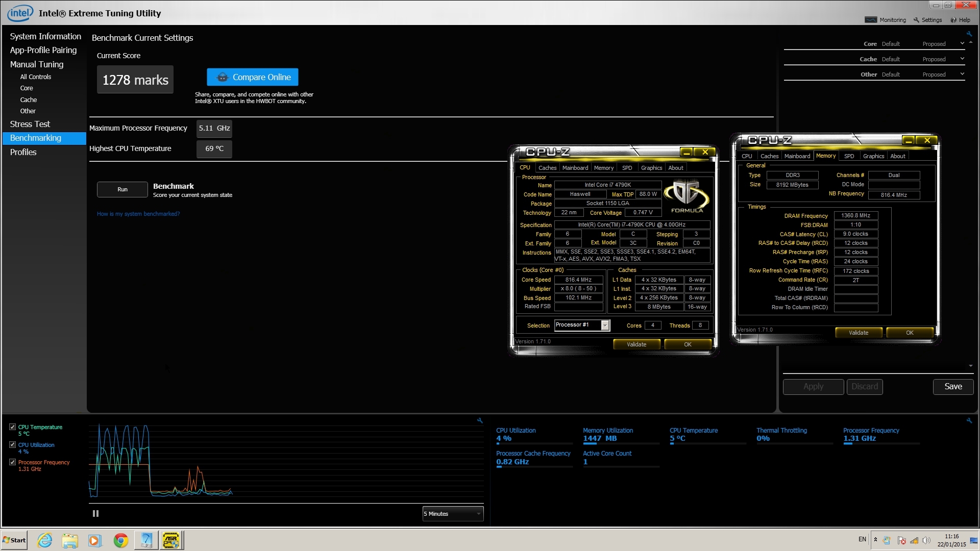The image size is (980, 551).
Task: Expand the Cache proposed settings row
Action: click(962, 59)
